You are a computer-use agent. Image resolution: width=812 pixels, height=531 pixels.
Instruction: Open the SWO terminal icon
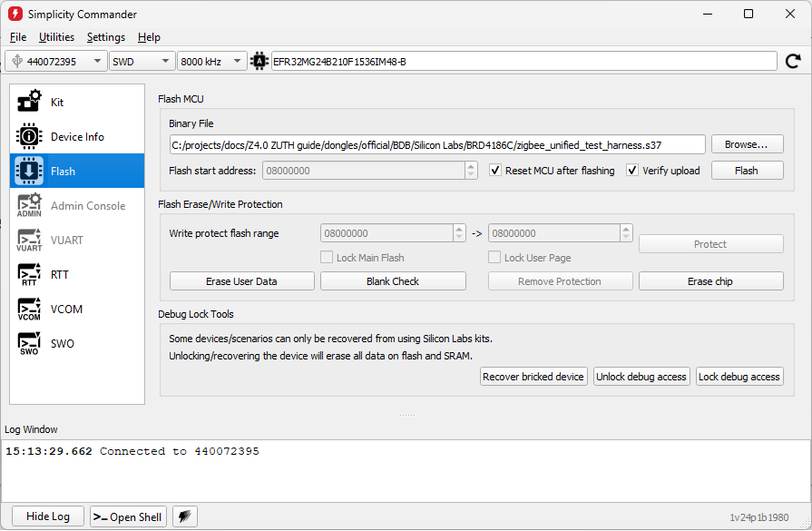[29, 343]
